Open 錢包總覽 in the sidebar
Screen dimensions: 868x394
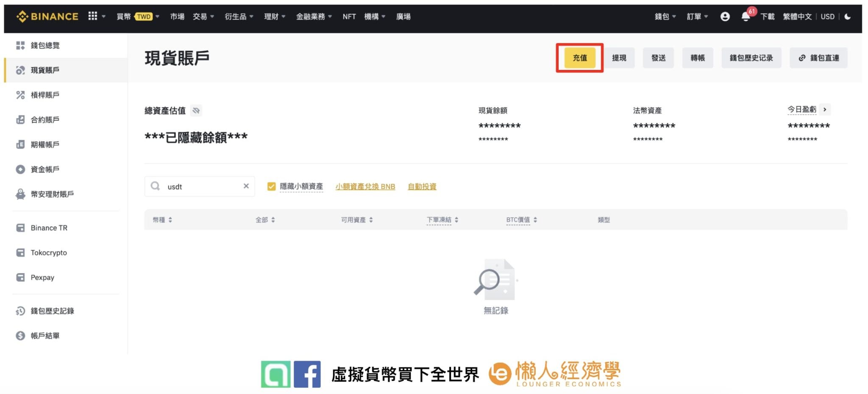45,45
